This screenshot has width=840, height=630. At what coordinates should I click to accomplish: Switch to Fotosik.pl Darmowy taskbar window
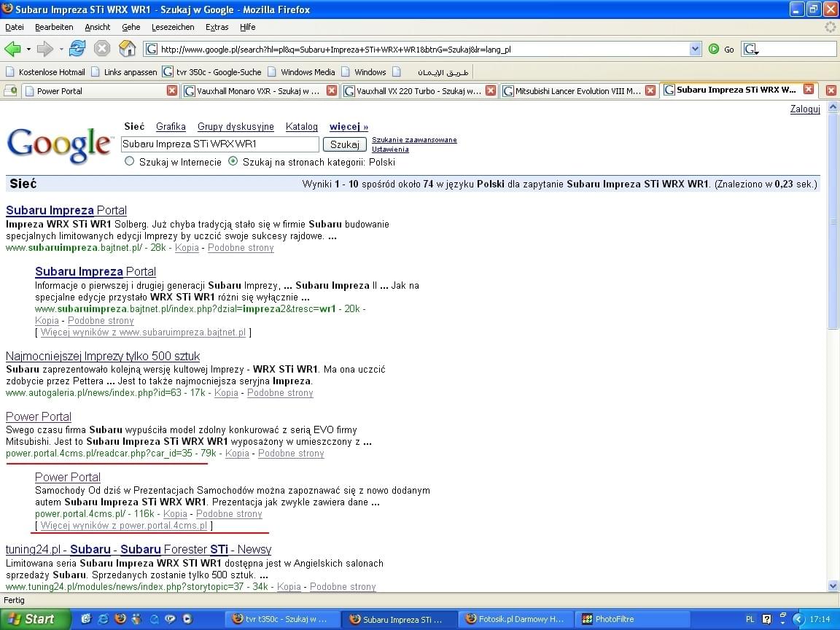click(516, 619)
